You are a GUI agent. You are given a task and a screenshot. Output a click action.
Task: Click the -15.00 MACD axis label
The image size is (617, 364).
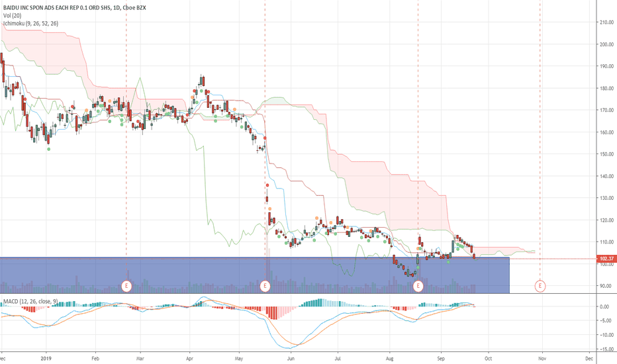pos(608,349)
